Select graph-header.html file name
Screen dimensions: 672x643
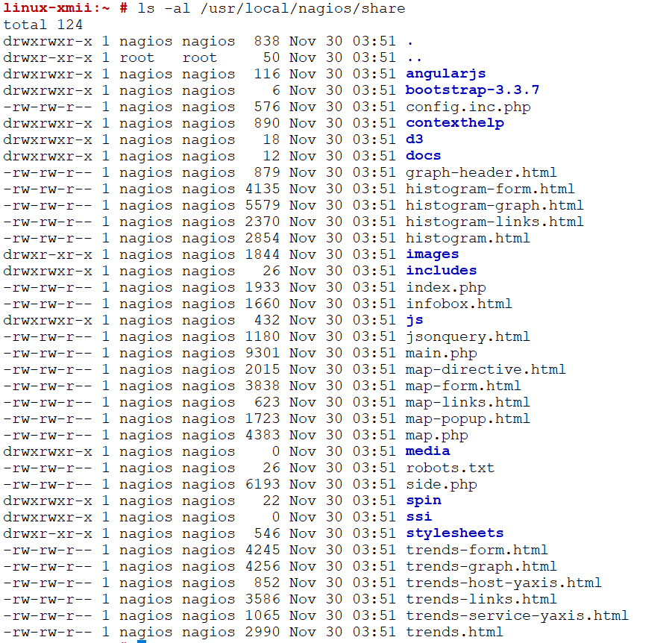(x=481, y=173)
